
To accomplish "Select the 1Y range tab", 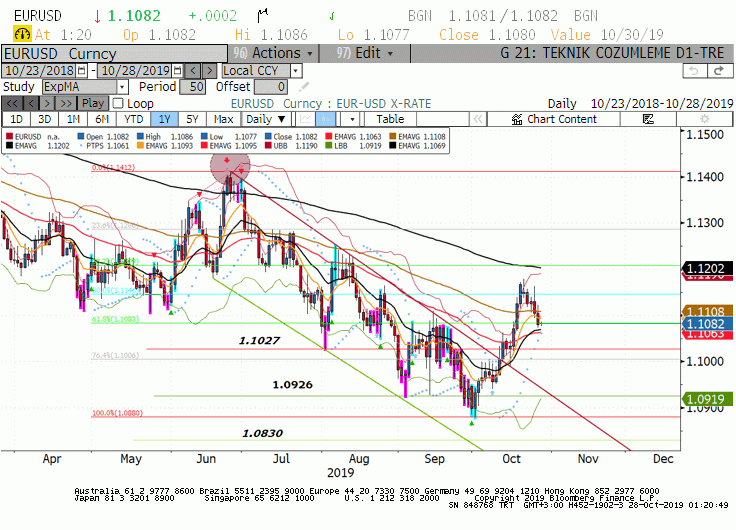I will pyautogui.click(x=164, y=119).
